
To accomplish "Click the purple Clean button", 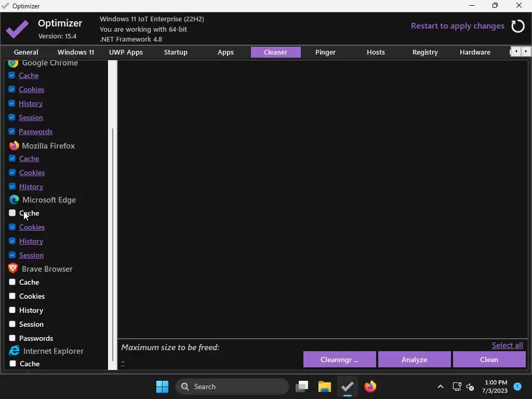I will (x=489, y=360).
